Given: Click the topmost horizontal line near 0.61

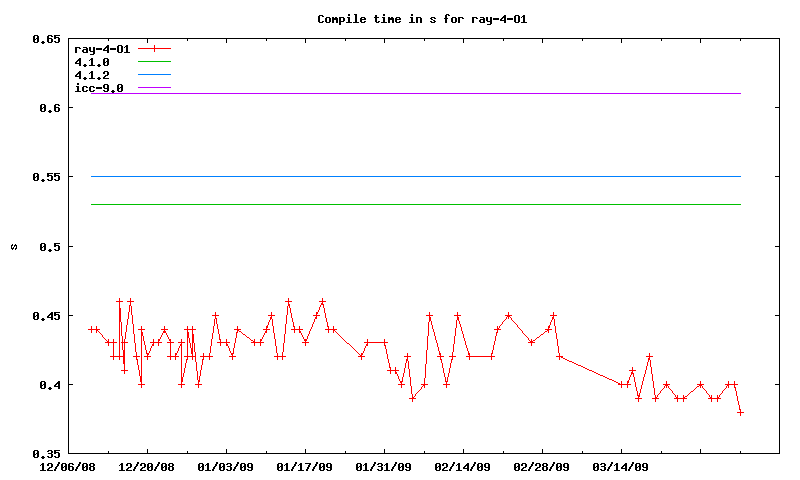Looking at the screenshot, I should [400, 93].
